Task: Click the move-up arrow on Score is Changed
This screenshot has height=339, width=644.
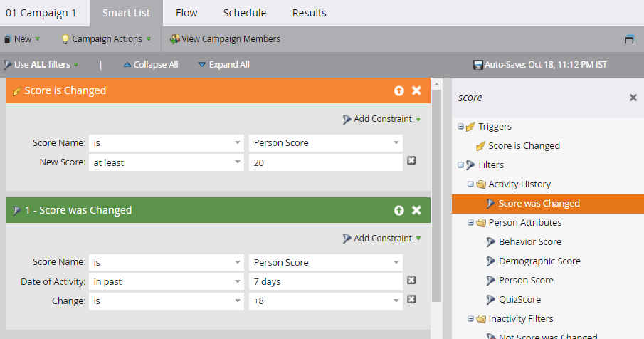Action: pyautogui.click(x=399, y=90)
